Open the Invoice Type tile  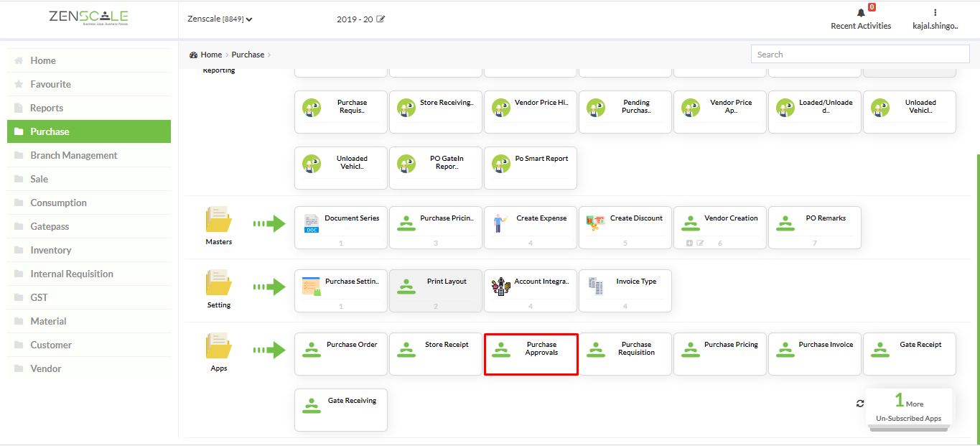625,291
